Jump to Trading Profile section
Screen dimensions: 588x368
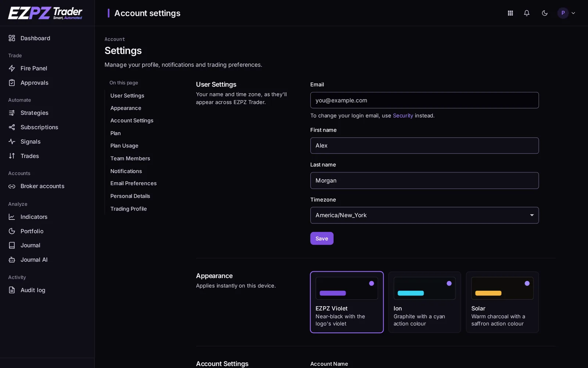[129, 209]
